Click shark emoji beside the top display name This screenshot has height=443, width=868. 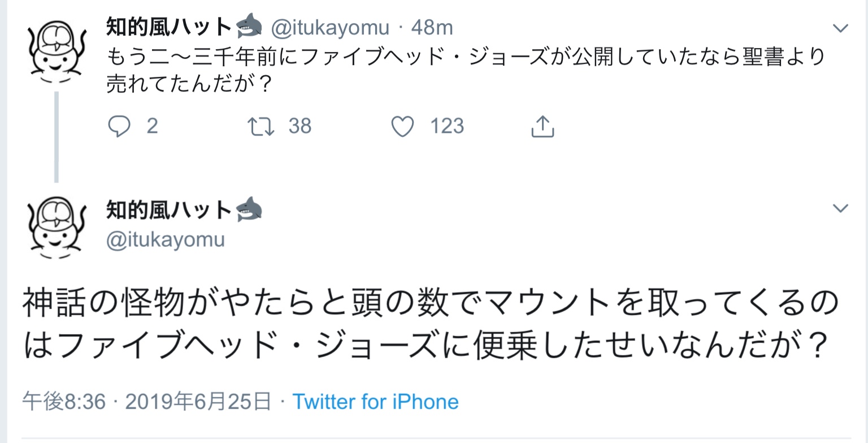(249, 26)
